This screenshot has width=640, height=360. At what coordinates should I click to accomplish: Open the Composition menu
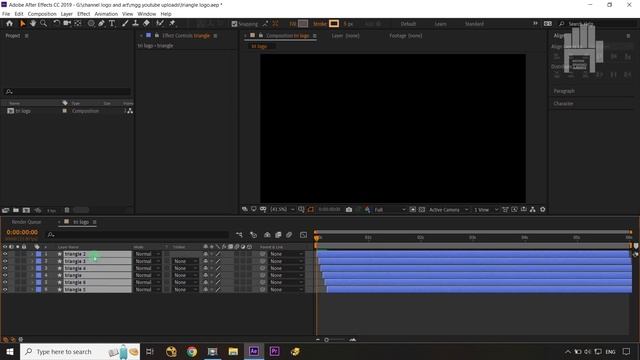[42, 14]
